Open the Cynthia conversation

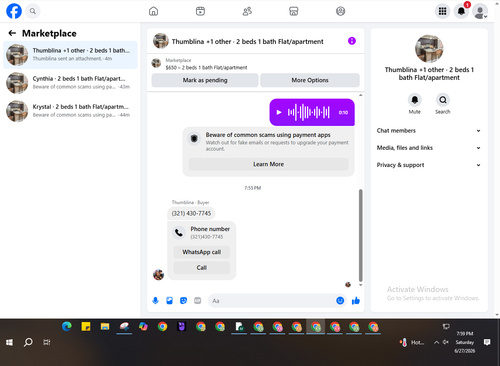pyautogui.click(x=70, y=83)
